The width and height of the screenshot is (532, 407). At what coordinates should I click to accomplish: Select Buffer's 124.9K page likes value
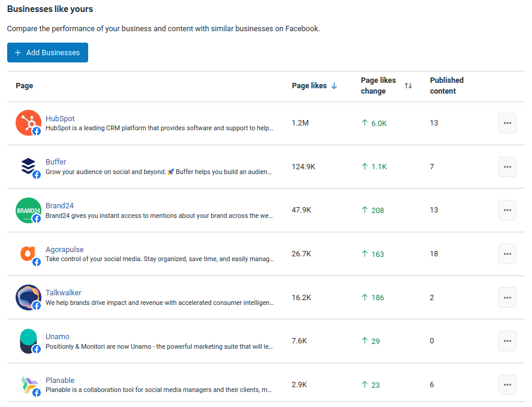point(303,167)
